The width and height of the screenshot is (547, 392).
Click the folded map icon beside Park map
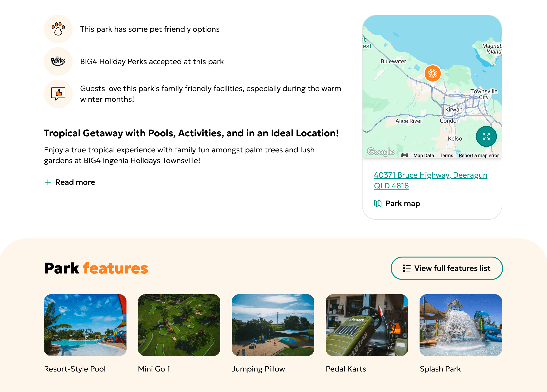[378, 204]
